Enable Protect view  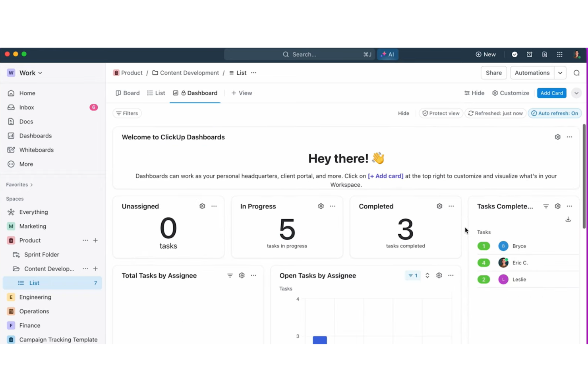441,113
